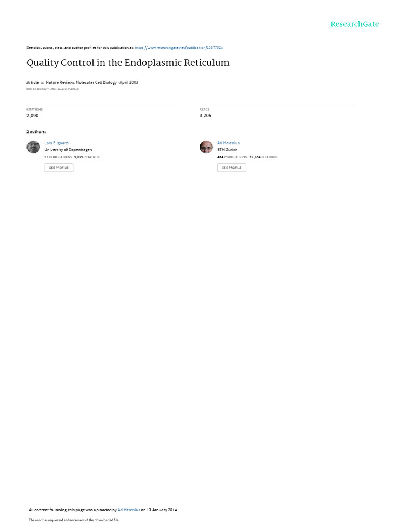The width and height of the screenshot is (399, 532).
Task: Click SEE PROFILE button under Lars Ellgaard
Action: tap(59, 168)
